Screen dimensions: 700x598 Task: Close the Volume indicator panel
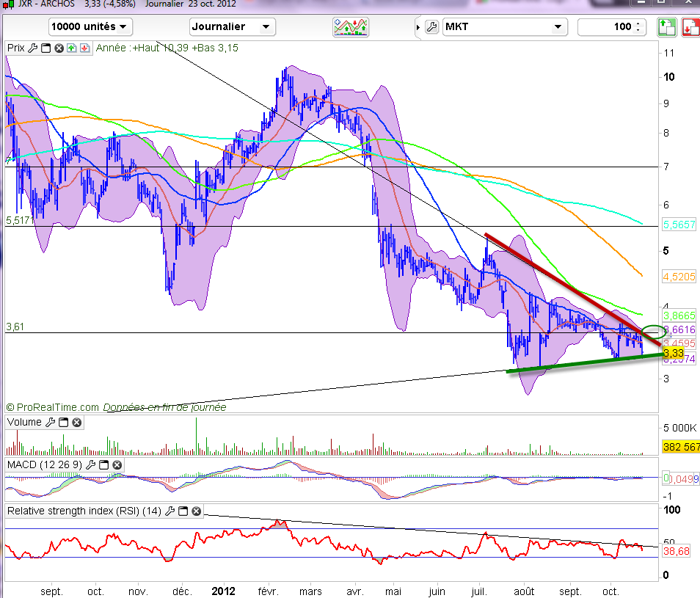coord(76,423)
